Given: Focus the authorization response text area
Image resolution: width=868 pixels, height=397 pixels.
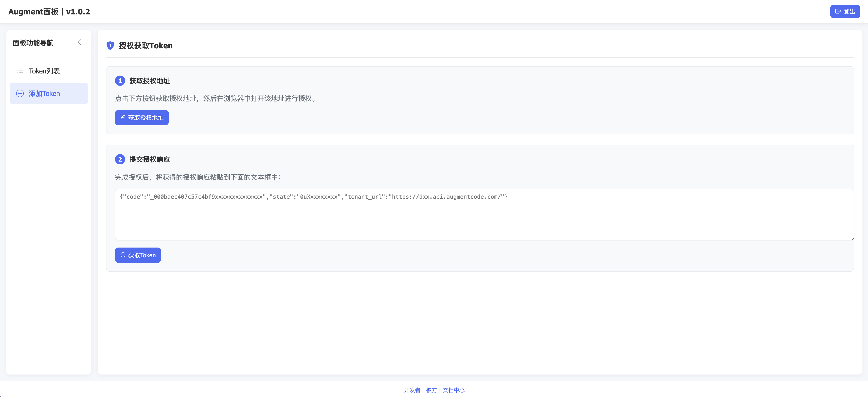Looking at the screenshot, I should [x=484, y=214].
